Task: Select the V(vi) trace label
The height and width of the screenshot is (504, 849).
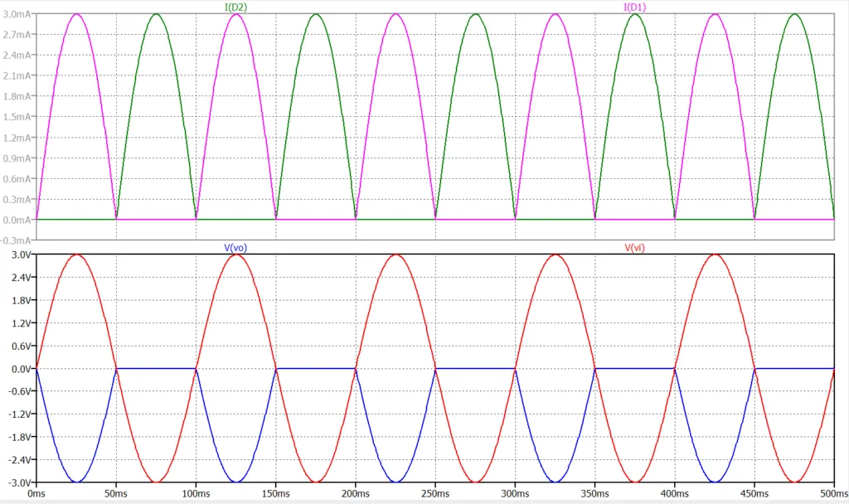Action: (638, 248)
